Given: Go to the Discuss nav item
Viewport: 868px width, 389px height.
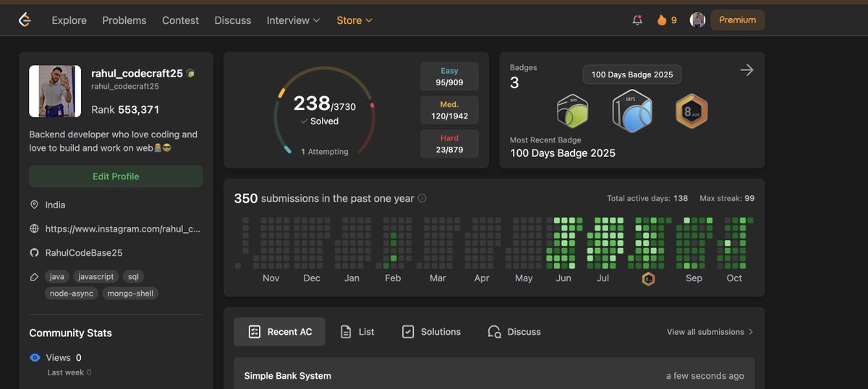Looking at the screenshot, I should coord(233,20).
